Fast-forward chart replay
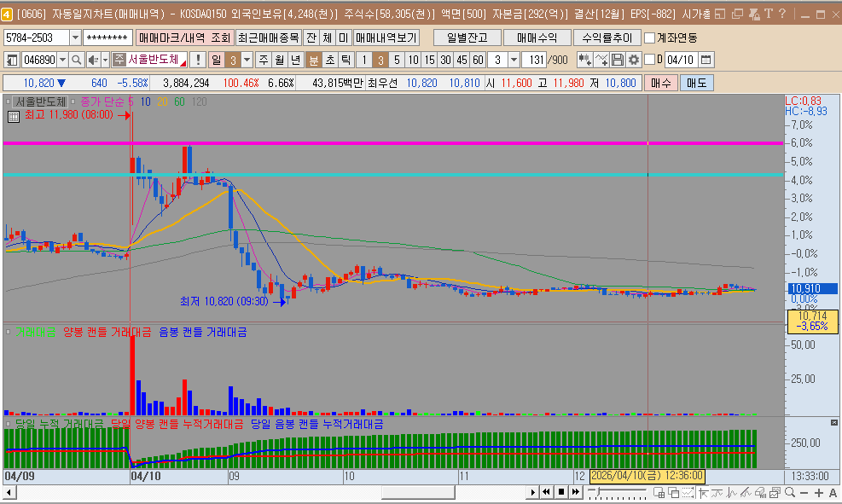 pyautogui.click(x=576, y=492)
